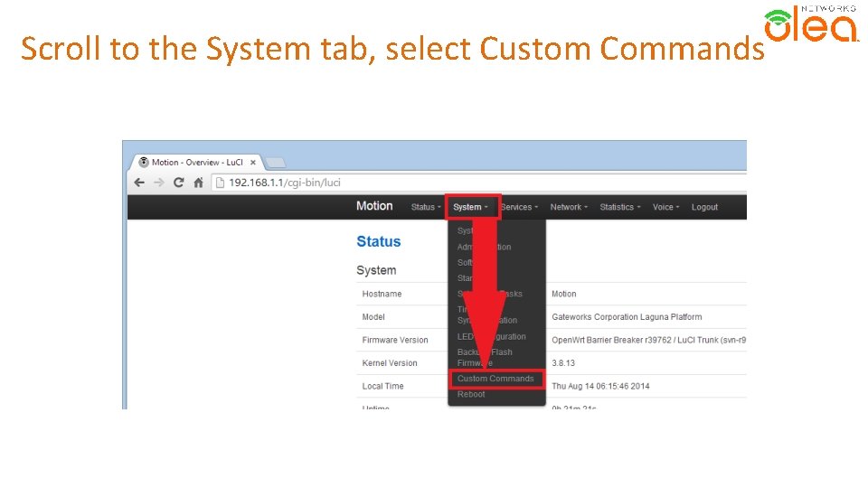This screenshot has height=488, width=868.
Task: Click the Model row label
Action: click(373, 317)
